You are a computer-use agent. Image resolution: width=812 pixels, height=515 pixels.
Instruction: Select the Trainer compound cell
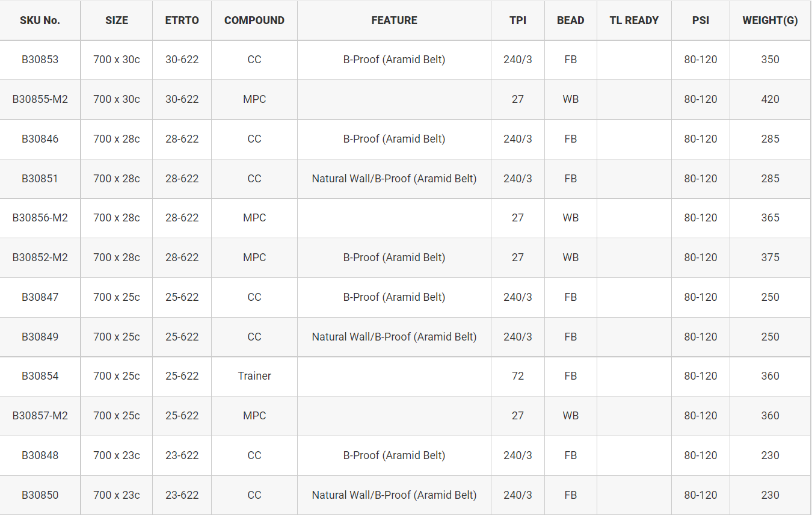tap(254, 376)
